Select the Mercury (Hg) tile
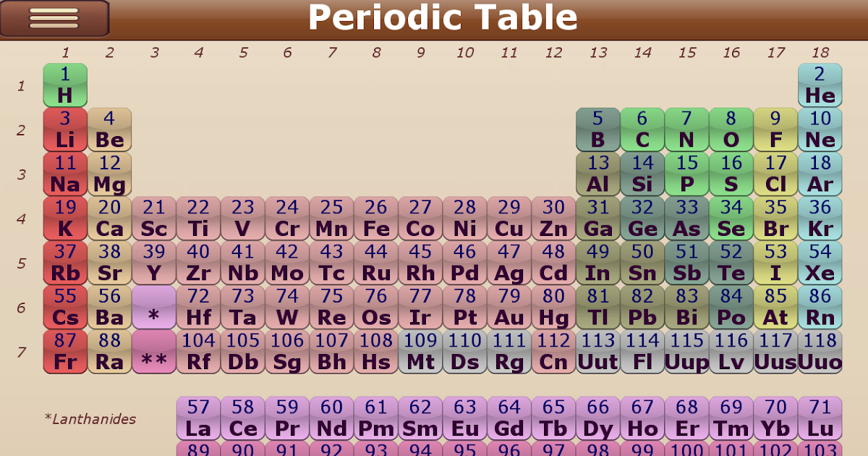The image size is (868, 456). coord(553,307)
